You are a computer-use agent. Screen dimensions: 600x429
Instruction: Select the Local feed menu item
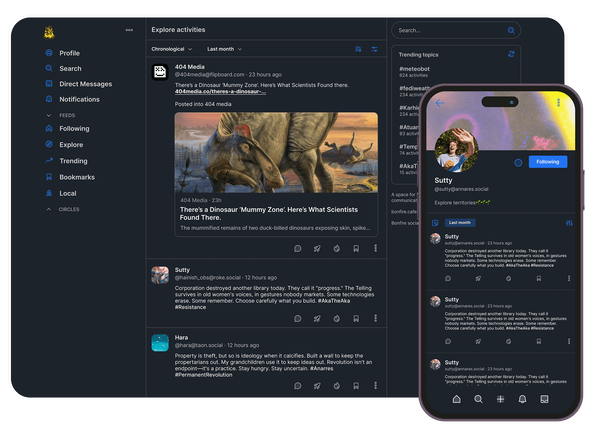(67, 192)
